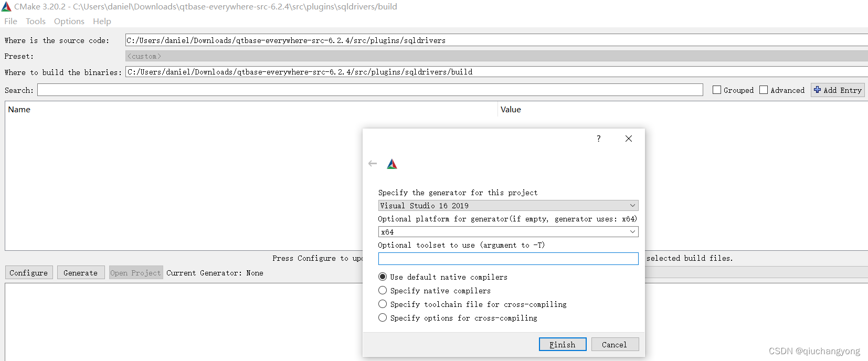Click the CMake logo in the title bar

(6, 6)
